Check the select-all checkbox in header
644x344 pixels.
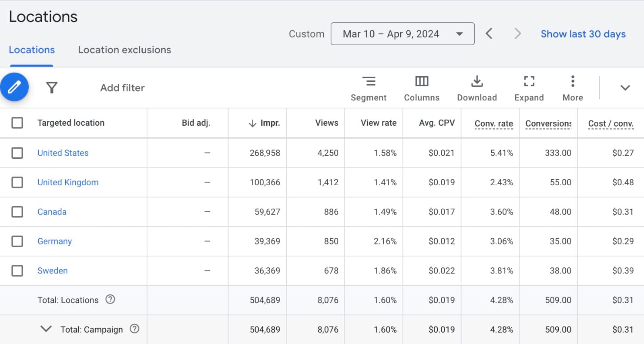17,123
